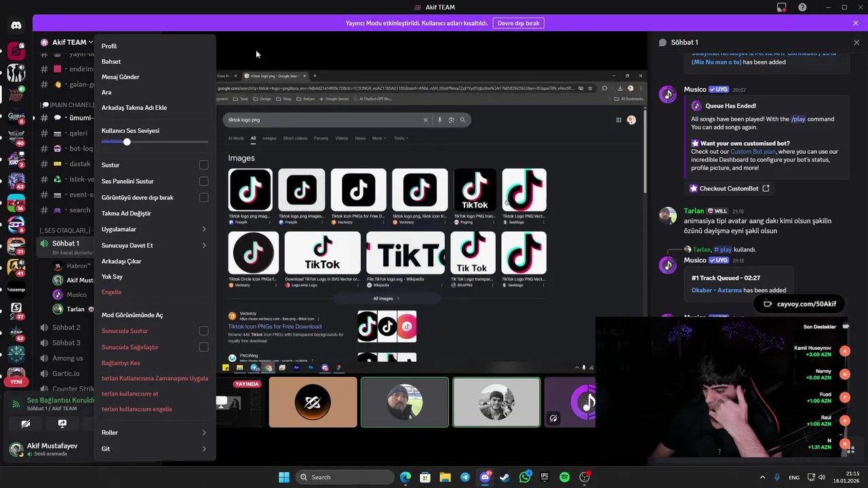Click Google apps grid icon in stream

click(x=618, y=120)
